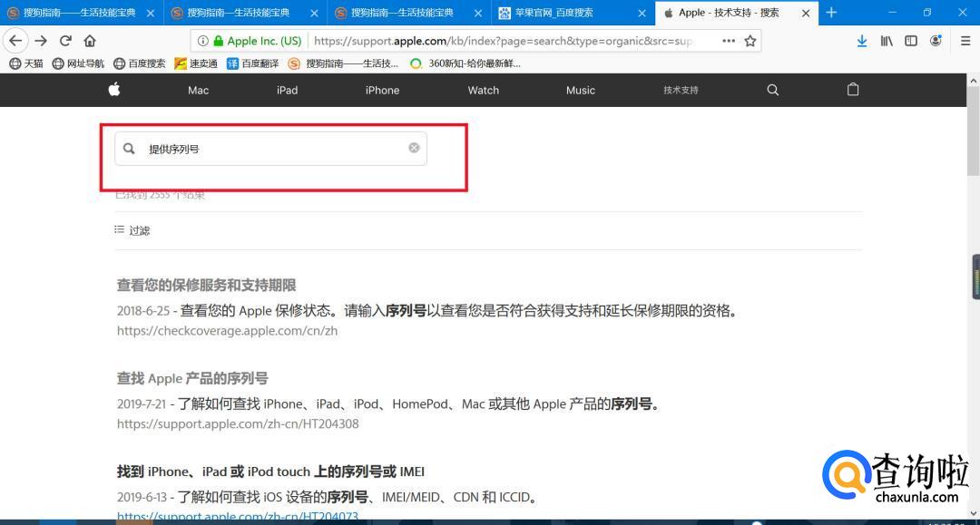Switch to first 搜狗指南 tab

[82, 13]
